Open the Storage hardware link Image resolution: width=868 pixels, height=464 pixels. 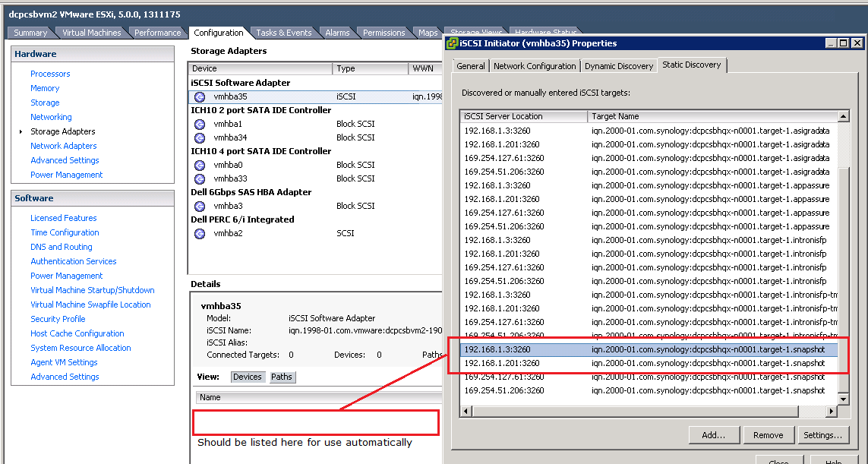tap(45, 103)
